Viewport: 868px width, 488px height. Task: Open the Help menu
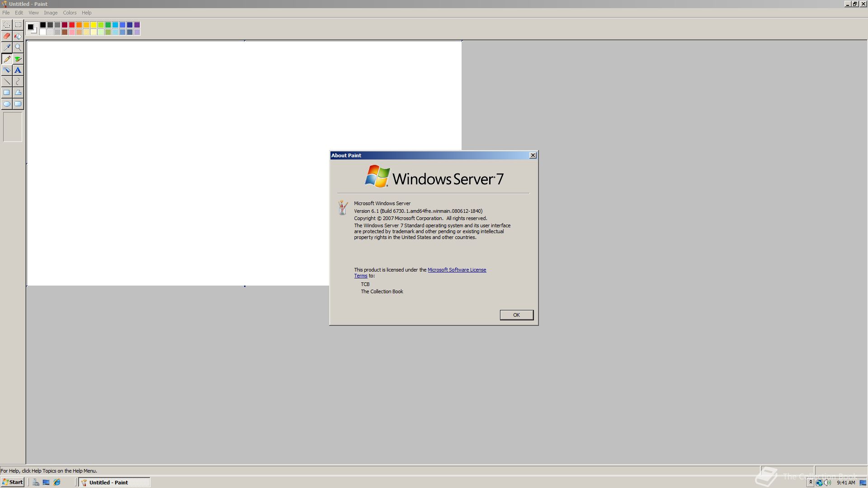tap(86, 13)
